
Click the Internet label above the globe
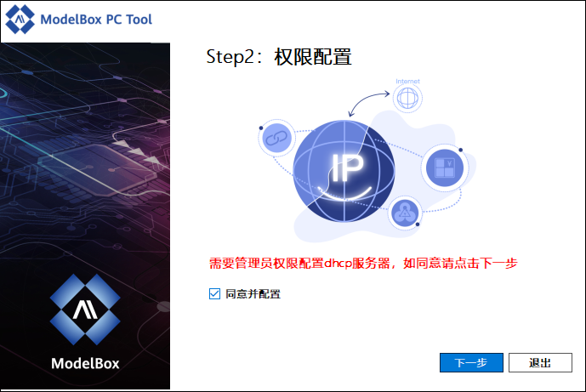pyautogui.click(x=407, y=81)
